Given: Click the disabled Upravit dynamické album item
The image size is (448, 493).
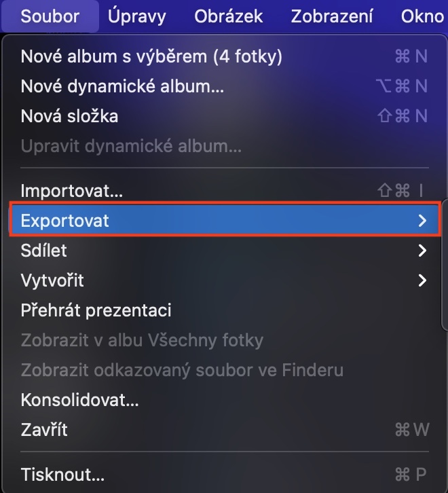Looking at the screenshot, I should tap(131, 146).
